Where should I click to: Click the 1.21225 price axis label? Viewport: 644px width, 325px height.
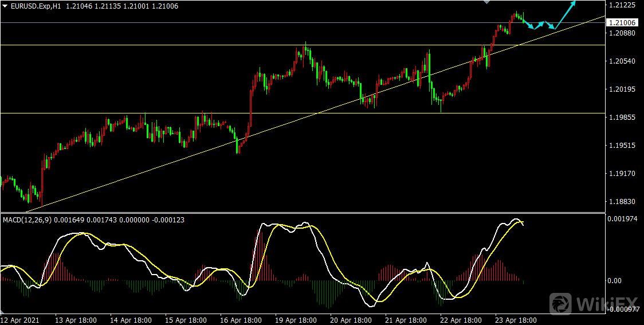tap(623, 5)
